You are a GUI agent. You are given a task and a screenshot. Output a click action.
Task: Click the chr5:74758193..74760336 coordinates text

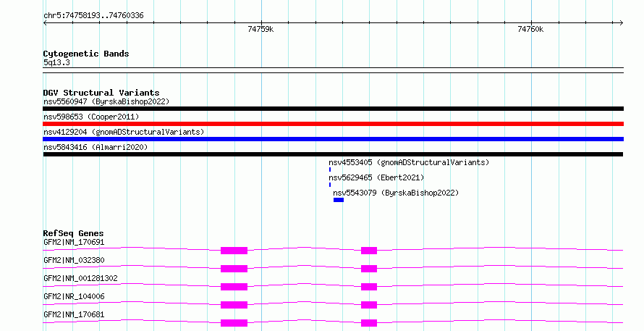click(93, 16)
